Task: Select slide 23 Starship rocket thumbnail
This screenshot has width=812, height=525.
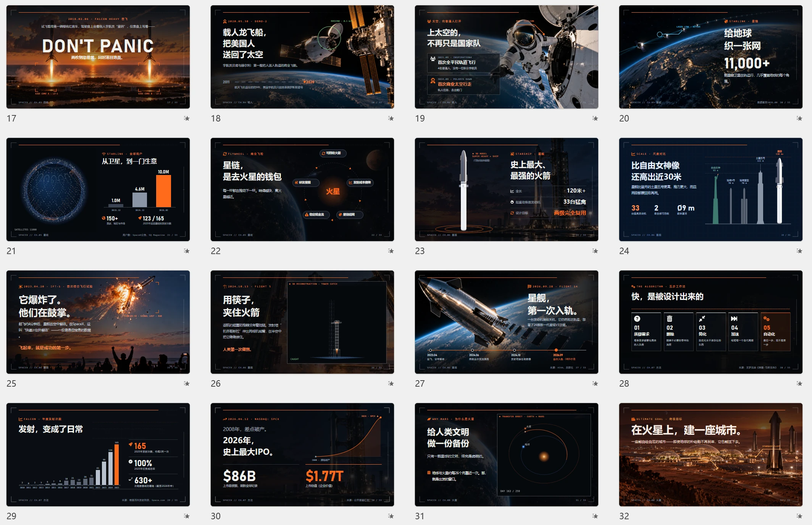Action: [x=507, y=190]
